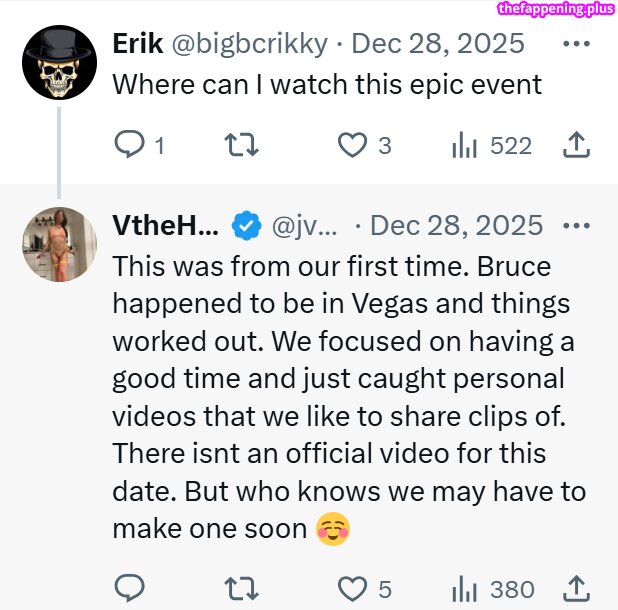Screen dimensions: 618x610
Task: Open more options on VtheH's tweet
Action: (577, 225)
